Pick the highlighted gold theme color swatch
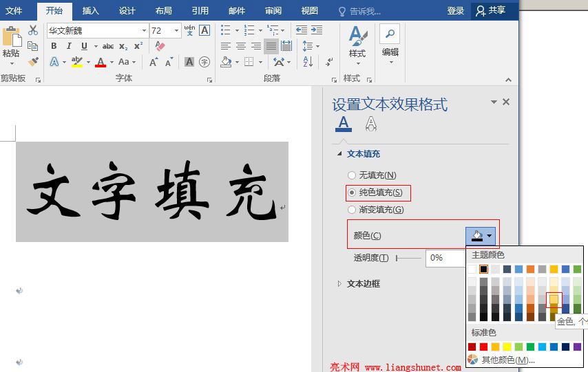 (x=554, y=299)
